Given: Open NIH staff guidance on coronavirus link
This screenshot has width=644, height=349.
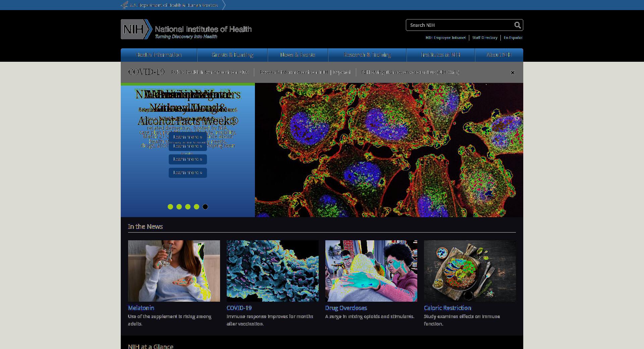Looking at the screenshot, I should click(411, 72).
